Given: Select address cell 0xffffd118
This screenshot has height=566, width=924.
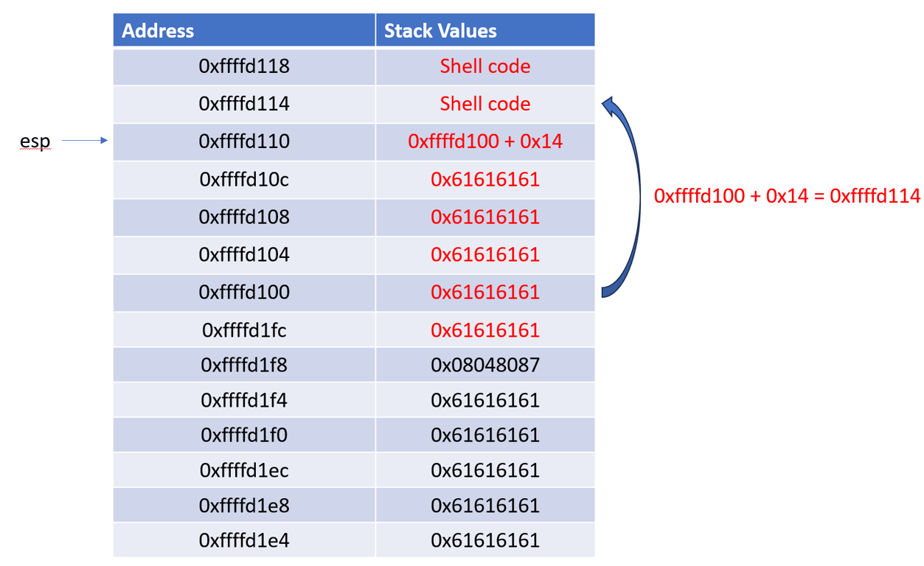Looking at the screenshot, I should (x=244, y=66).
